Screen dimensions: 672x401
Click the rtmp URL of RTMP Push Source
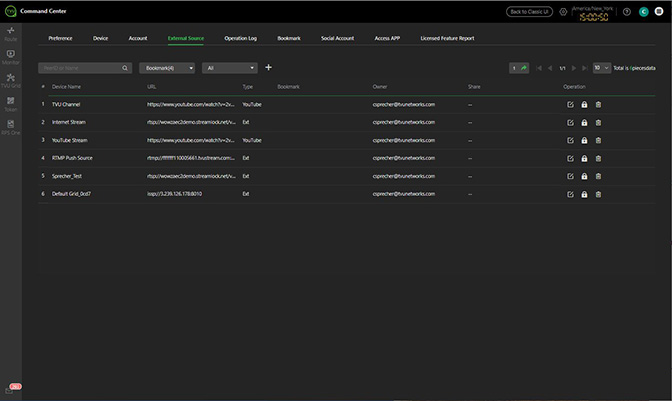pos(191,158)
